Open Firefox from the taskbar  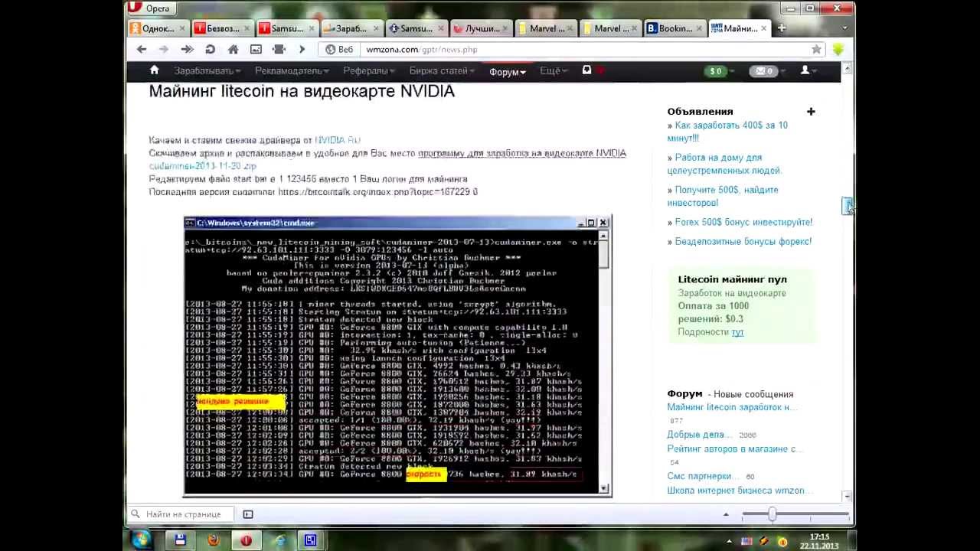coord(213,540)
